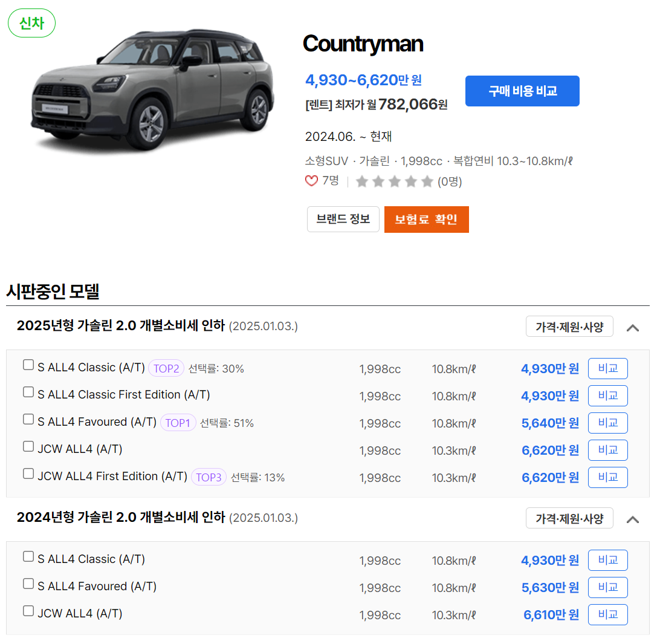Collapse the 2024년형 model section chevron
Screen dimensions: 660x644
[x=633, y=519]
